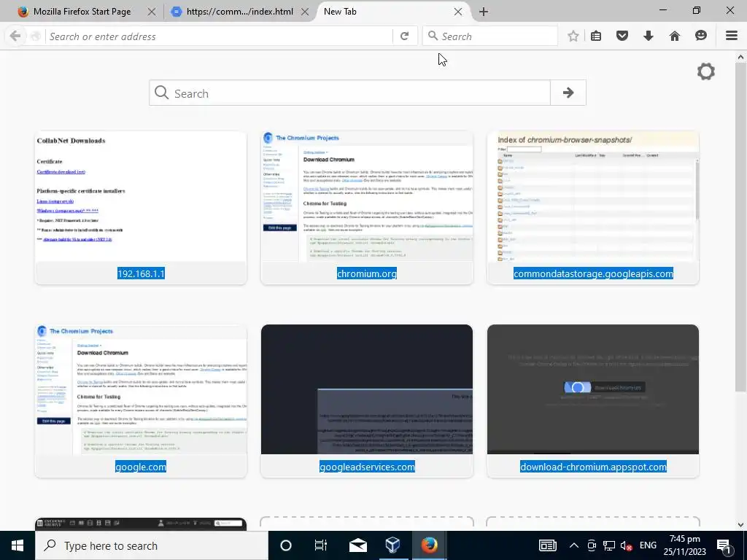Image resolution: width=747 pixels, height=560 pixels.
Task: Focus the toolbar Search box
Action: 490,36
